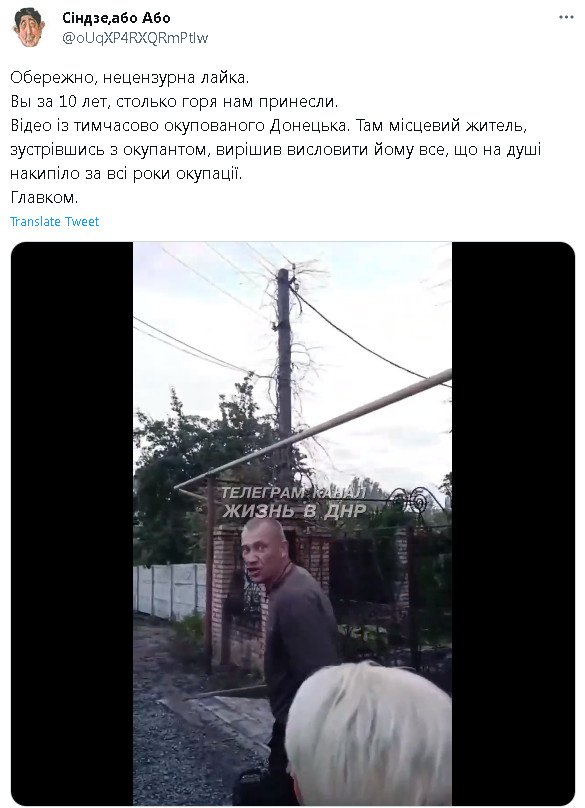
Task: Play the embedded video of the man
Action: click(x=292, y=523)
